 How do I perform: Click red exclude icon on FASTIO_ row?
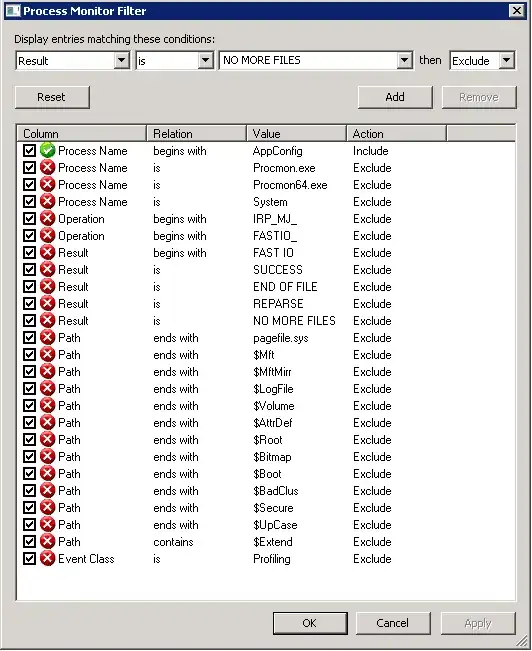[48, 235]
